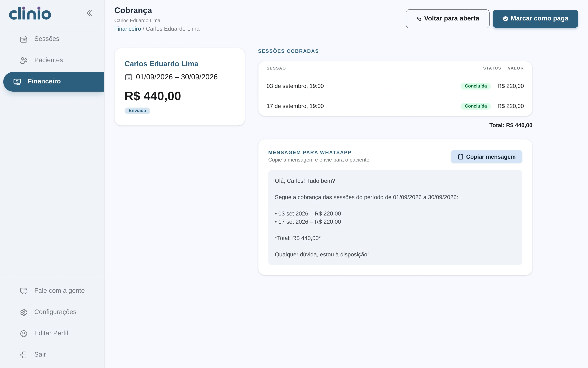The width and height of the screenshot is (588, 368).
Task: Click the Sessões calendar icon
Action: click(x=23, y=39)
